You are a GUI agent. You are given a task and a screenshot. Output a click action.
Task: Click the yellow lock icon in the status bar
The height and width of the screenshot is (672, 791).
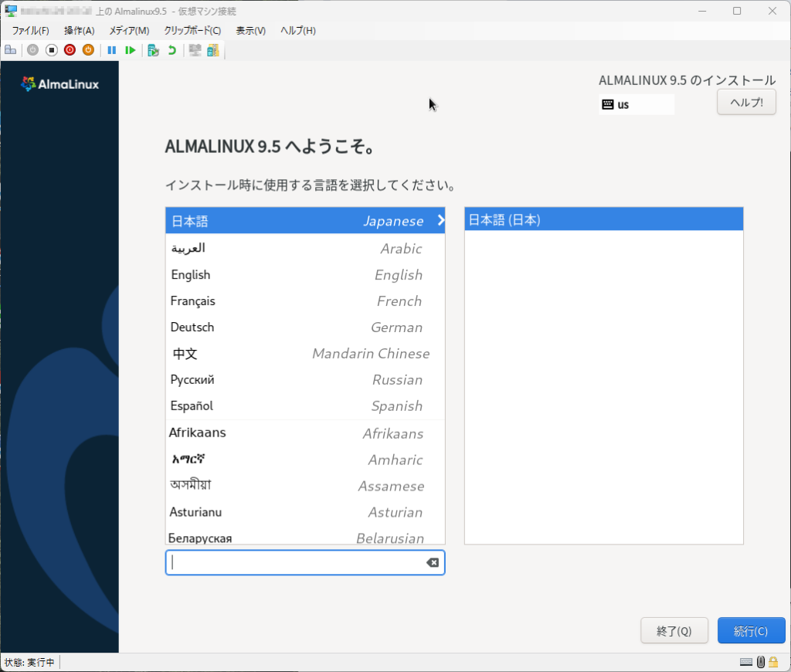pyautogui.click(x=773, y=662)
